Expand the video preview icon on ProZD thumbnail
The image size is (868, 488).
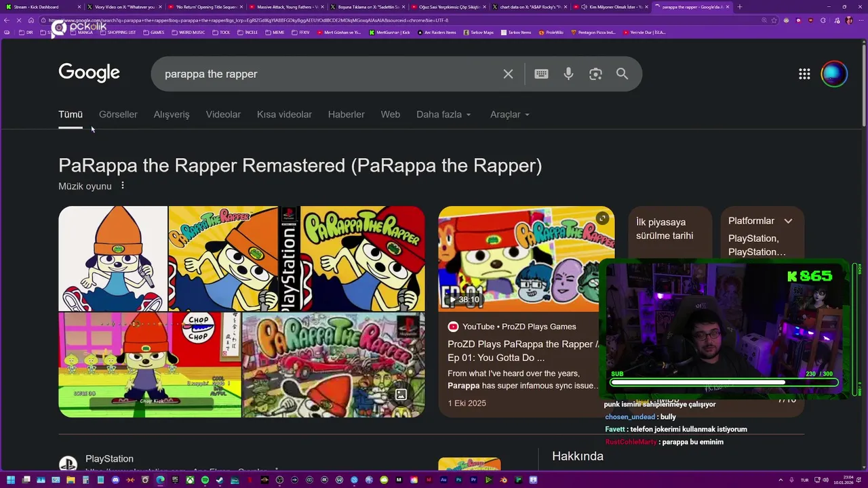(602, 218)
